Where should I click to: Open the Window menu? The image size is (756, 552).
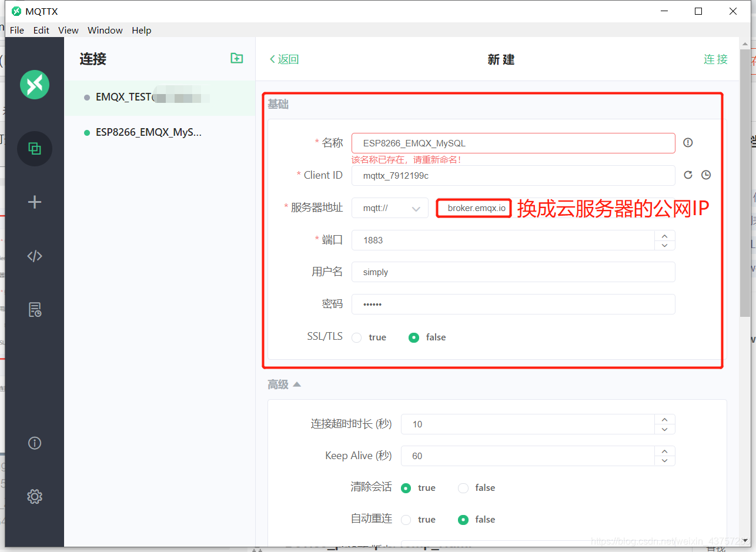point(105,30)
